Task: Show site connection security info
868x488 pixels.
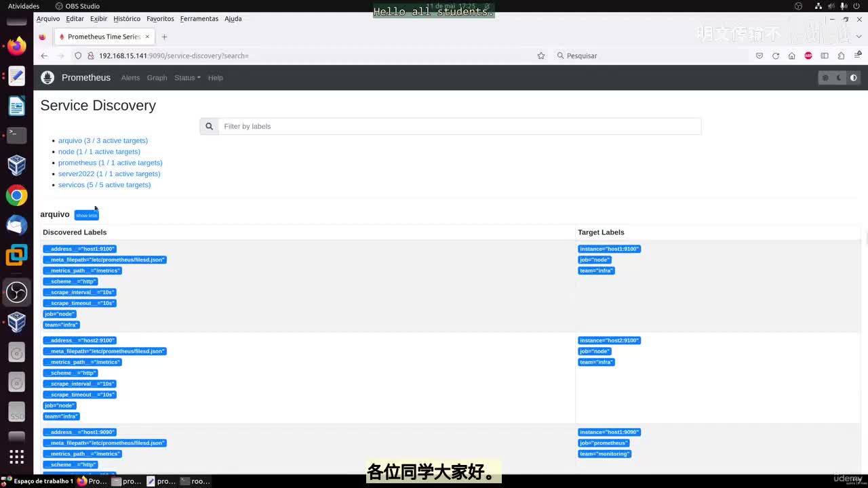Action: coord(90,56)
